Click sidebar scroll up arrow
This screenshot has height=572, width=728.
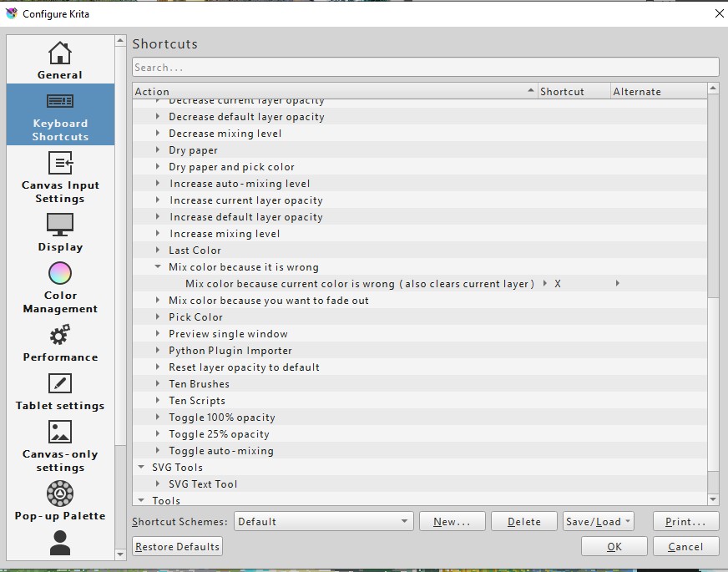120,41
